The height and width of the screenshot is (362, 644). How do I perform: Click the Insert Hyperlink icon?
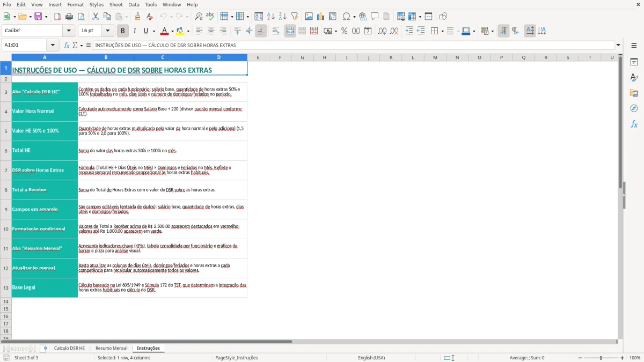363,17
